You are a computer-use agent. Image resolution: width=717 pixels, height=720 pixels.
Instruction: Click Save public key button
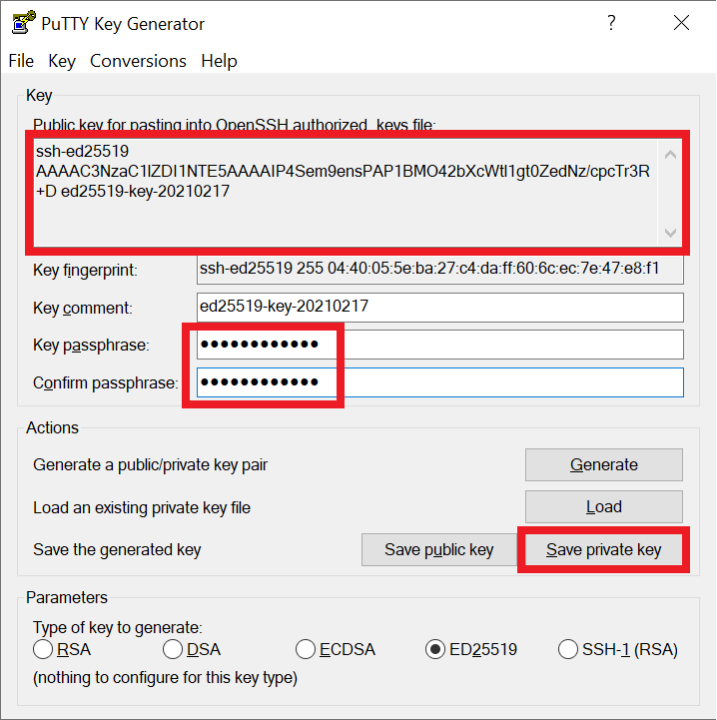point(439,549)
